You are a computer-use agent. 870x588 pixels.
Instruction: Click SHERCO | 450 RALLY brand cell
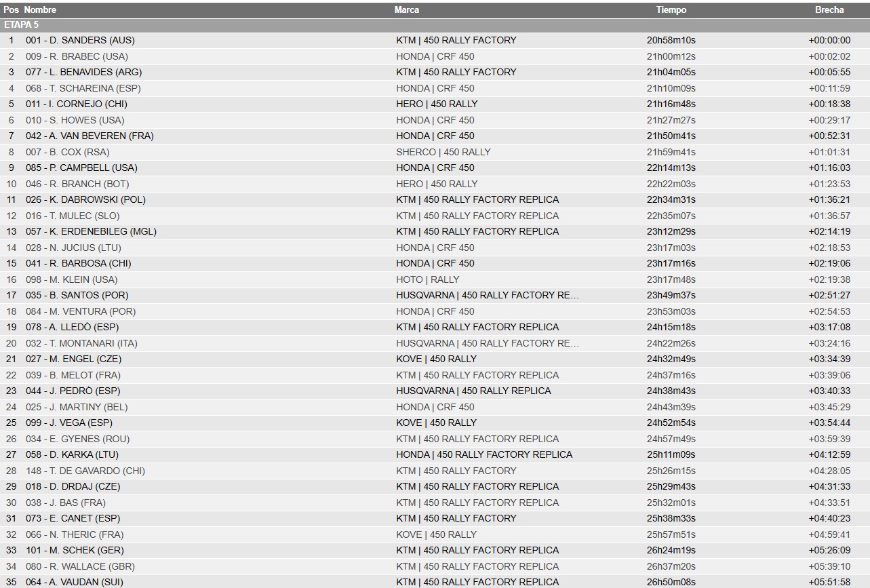(443, 152)
